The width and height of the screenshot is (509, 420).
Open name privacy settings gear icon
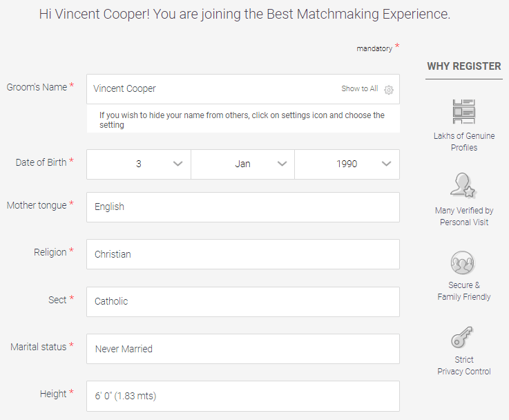tap(389, 90)
